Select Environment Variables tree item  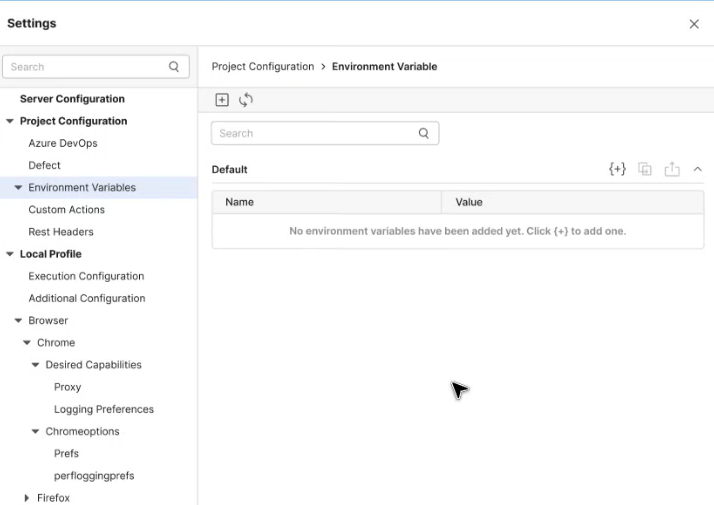pos(82,188)
